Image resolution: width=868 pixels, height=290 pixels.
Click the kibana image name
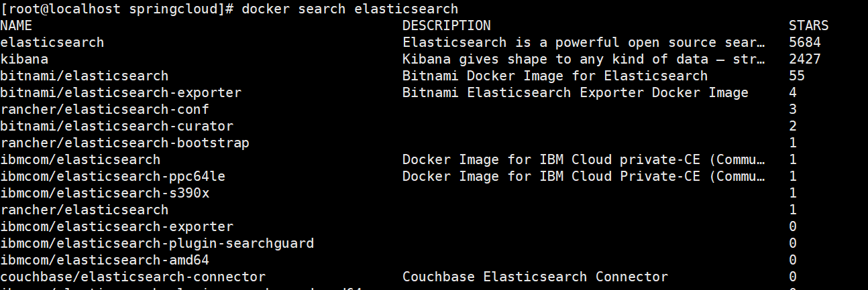coord(24,59)
